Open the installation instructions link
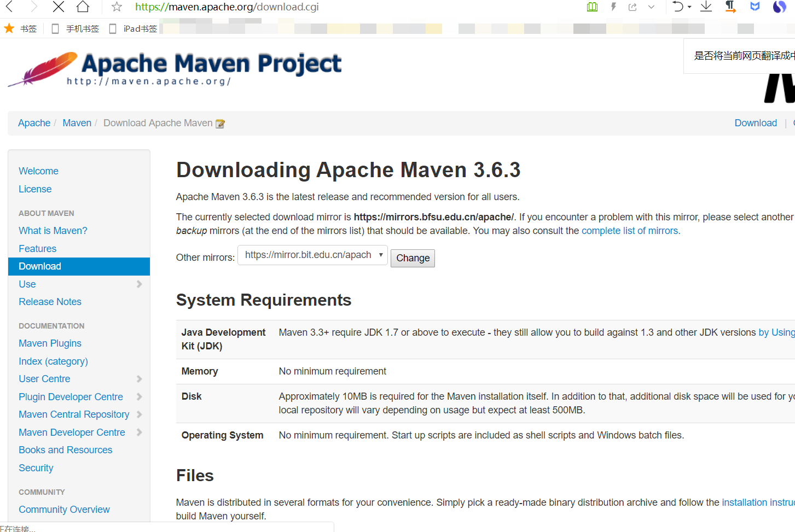Image resolution: width=795 pixels, height=532 pixels. pyautogui.click(x=758, y=502)
